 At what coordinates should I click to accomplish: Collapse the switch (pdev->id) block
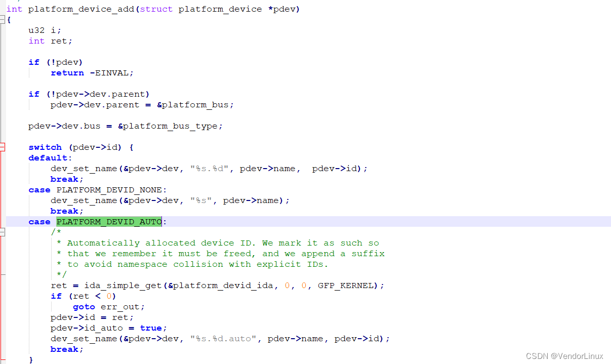4,147
